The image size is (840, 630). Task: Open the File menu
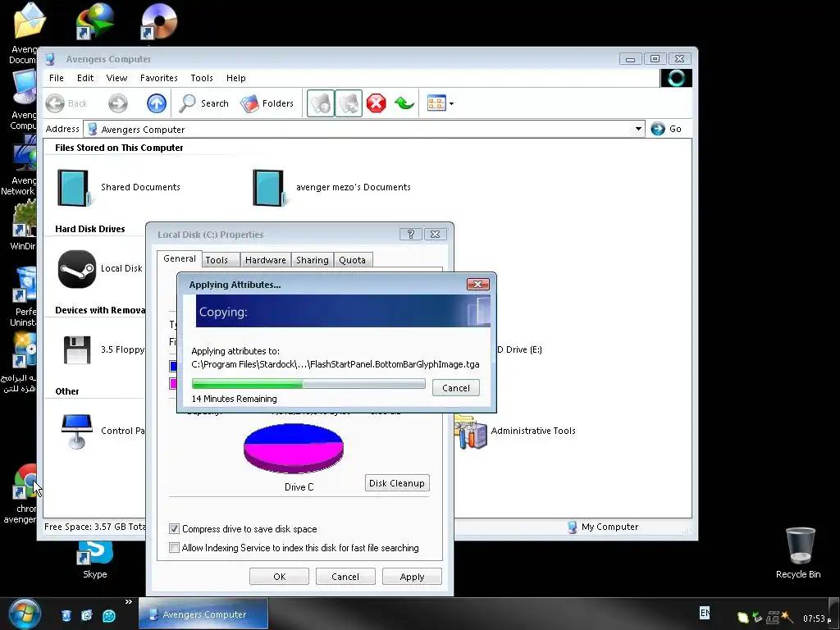click(x=57, y=78)
